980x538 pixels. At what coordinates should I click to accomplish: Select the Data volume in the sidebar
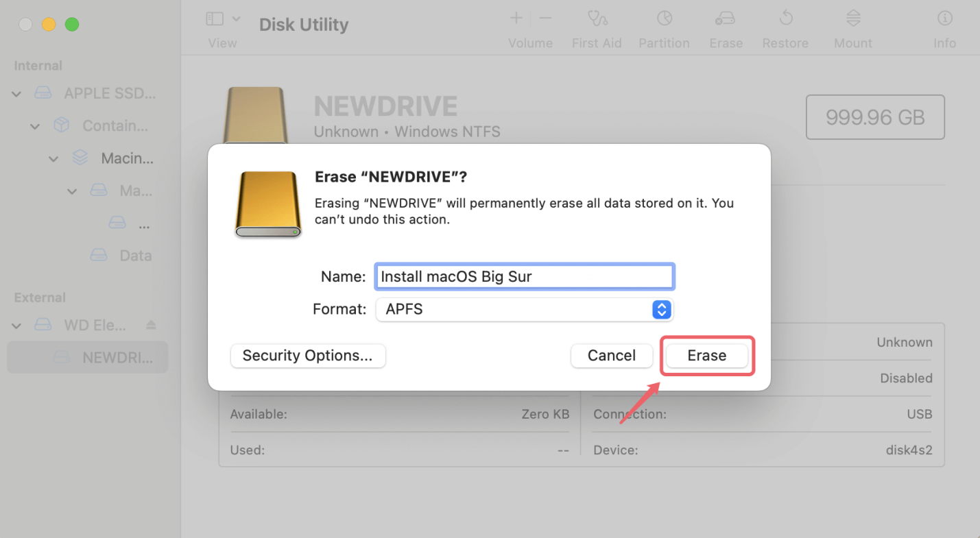(135, 255)
